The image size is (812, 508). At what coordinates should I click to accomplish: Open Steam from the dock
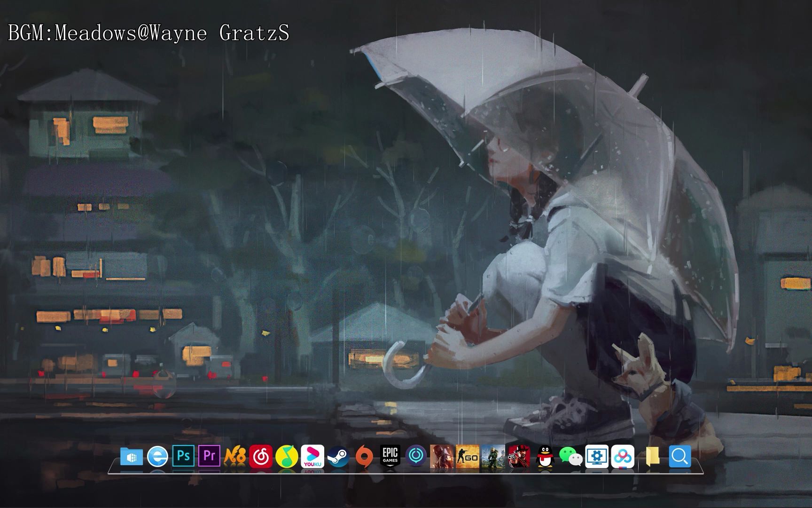coord(338,457)
